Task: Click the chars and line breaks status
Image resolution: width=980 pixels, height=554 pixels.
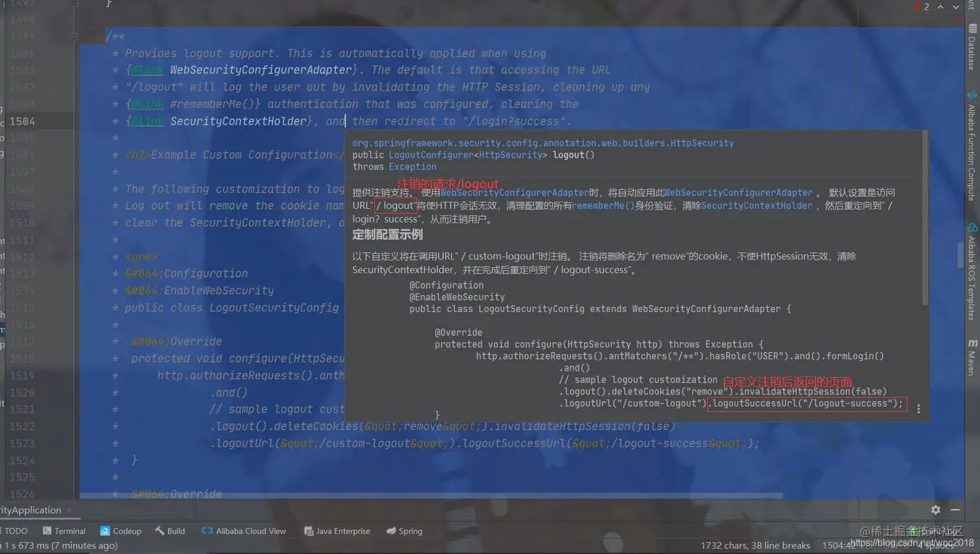Action: click(x=755, y=546)
